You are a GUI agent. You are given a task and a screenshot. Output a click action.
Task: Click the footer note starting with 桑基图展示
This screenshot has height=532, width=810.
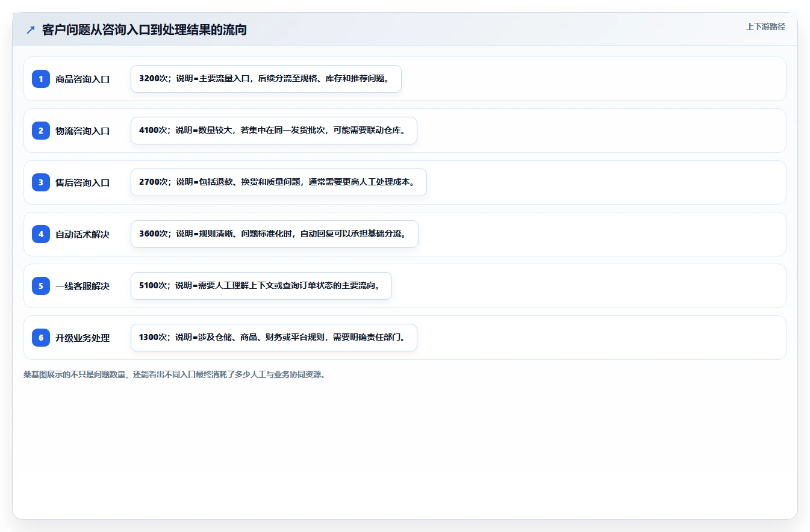pos(175,374)
